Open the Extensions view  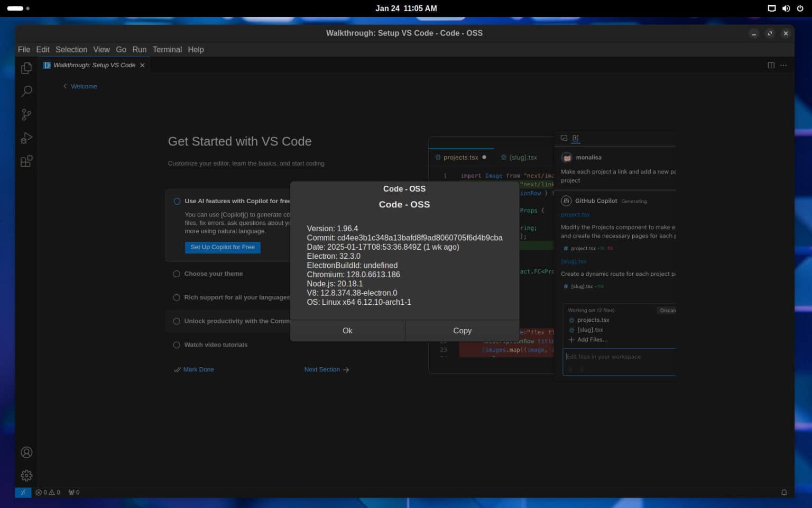tap(26, 161)
